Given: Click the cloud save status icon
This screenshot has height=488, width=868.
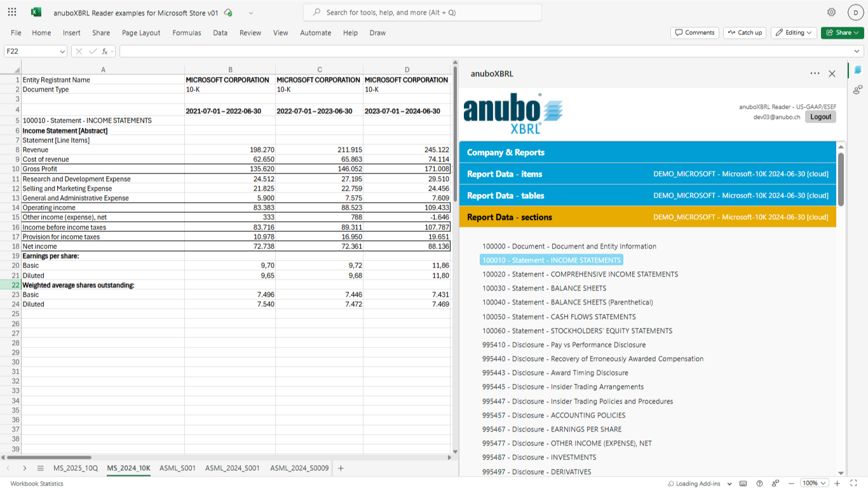Looking at the screenshot, I should click(228, 13).
